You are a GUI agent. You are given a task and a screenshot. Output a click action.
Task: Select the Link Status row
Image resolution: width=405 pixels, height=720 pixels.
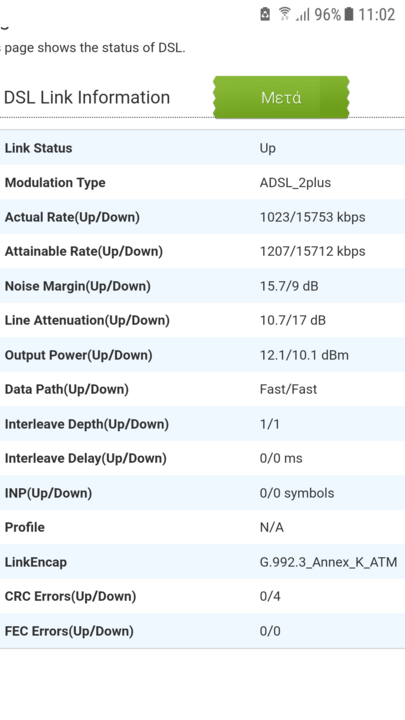(x=202, y=148)
